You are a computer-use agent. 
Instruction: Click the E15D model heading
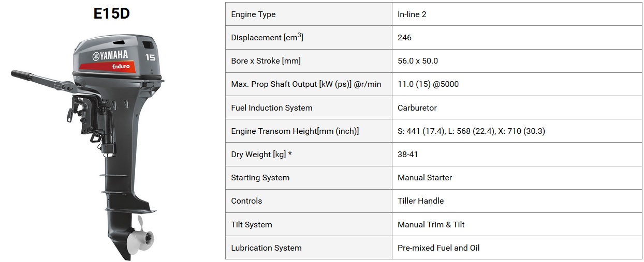[111, 13]
